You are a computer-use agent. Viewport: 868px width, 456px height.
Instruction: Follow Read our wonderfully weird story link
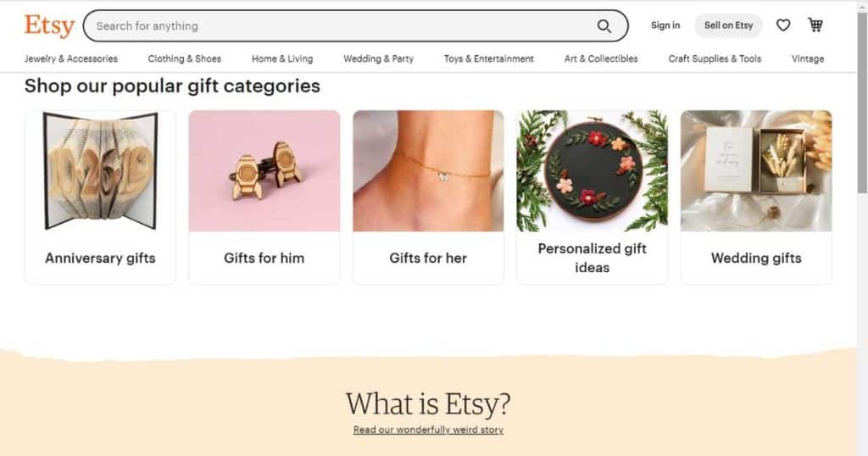(428, 430)
